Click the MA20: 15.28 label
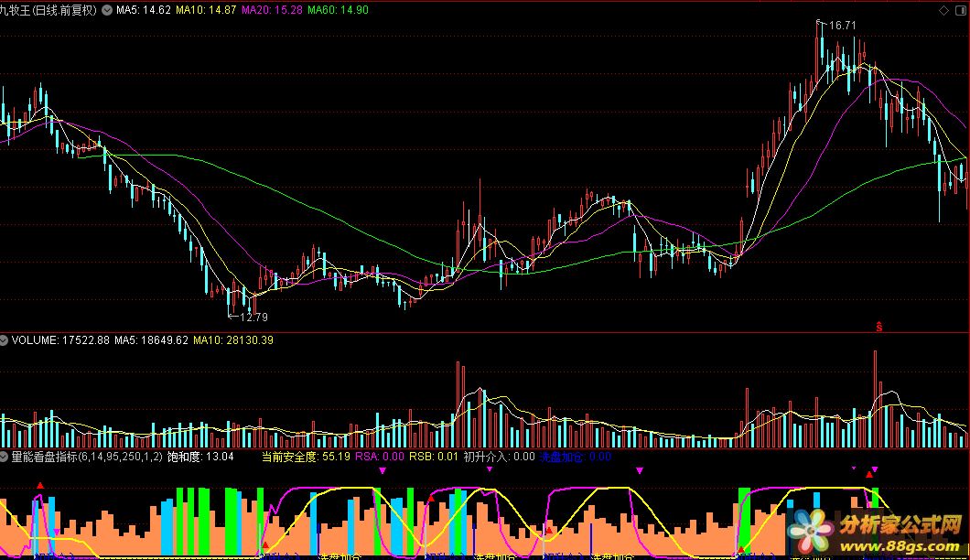 pos(272,10)
